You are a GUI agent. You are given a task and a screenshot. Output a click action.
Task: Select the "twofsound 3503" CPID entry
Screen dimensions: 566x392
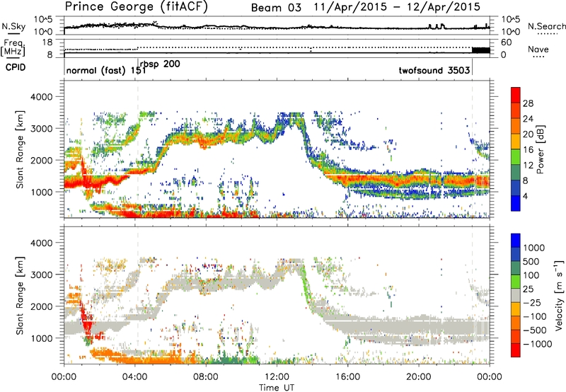point(434,70)
